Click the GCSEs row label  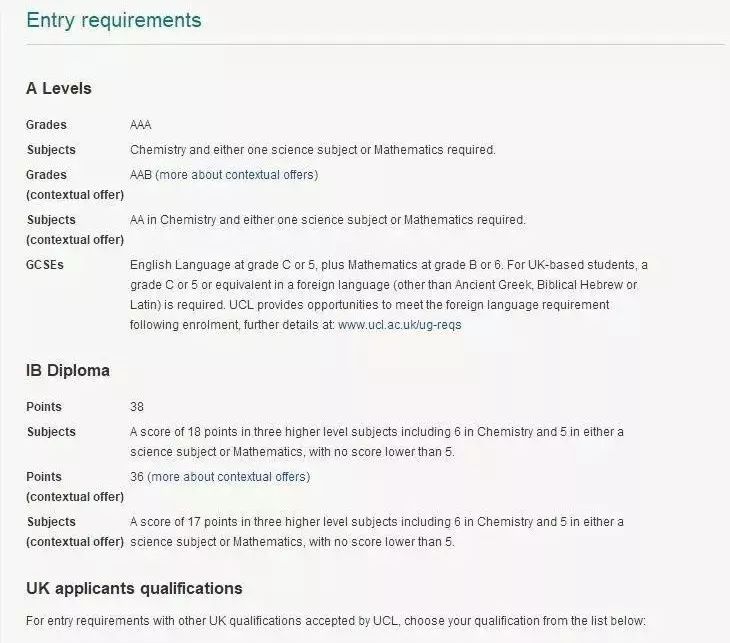(45, 265)
